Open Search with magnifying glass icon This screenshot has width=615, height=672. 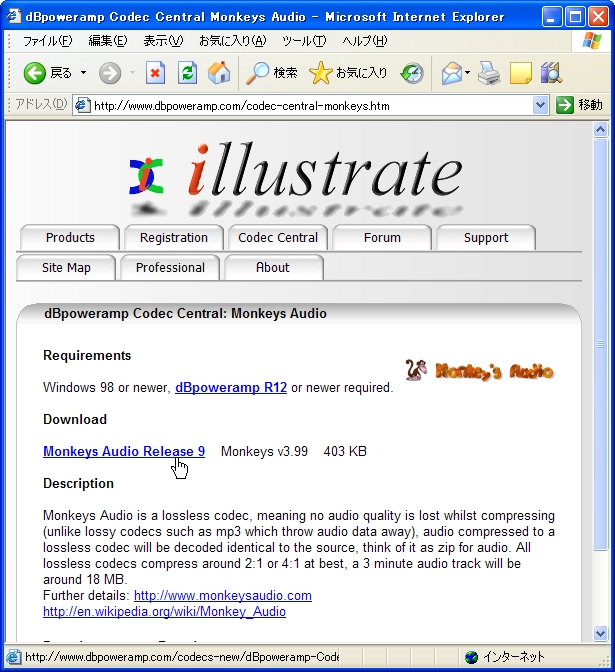pos(257,73)
